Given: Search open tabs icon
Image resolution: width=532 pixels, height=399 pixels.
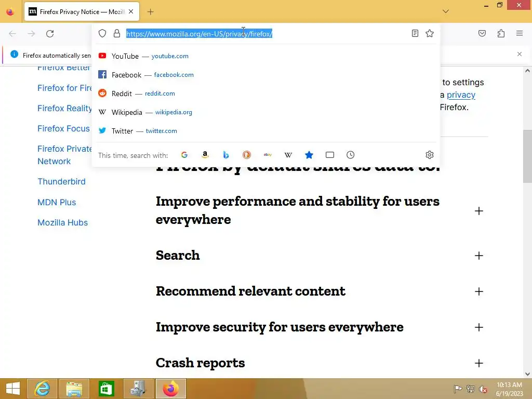Looking at the screenshot, I should (330, 155).
